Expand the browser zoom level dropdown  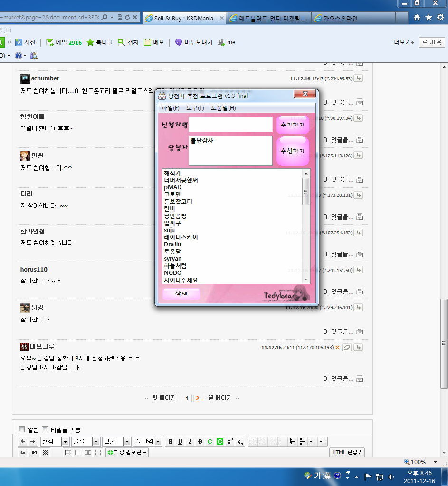(x=435, y=462)
